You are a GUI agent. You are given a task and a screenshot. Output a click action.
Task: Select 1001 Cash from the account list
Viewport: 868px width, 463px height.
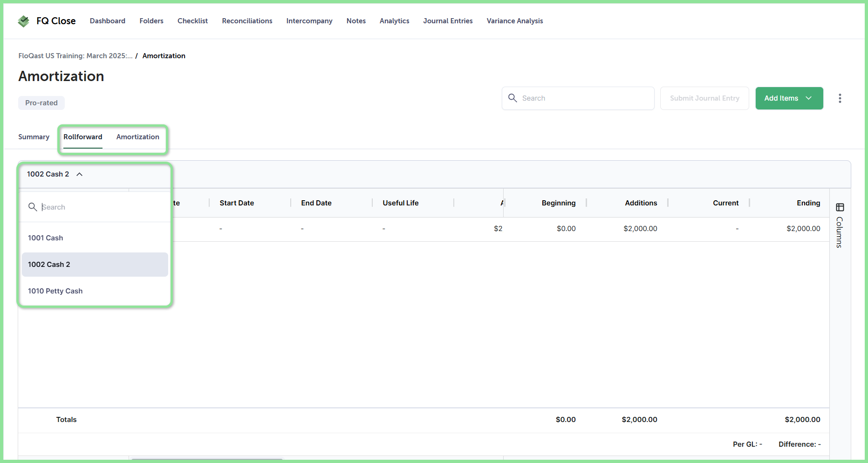tap(95, 238)
